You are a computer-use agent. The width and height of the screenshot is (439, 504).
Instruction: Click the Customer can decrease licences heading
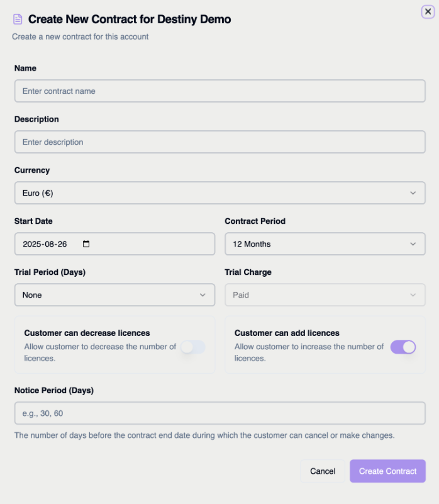(87, 333)
